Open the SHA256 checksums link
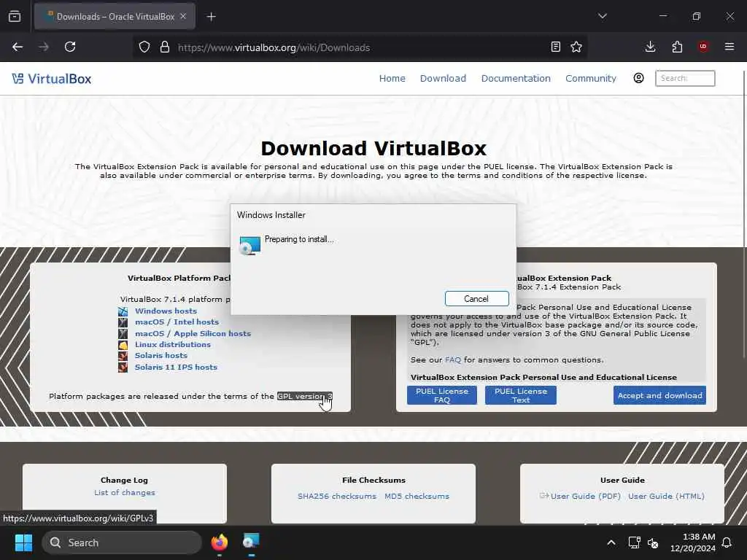This screenshot has height=560, width=747. [x=337, y=496]
